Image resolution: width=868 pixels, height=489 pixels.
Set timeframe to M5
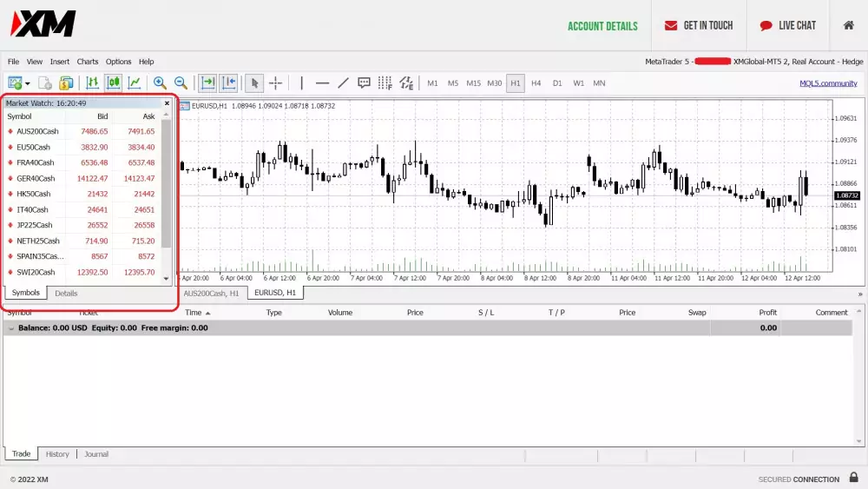click(x=453, y=83)
